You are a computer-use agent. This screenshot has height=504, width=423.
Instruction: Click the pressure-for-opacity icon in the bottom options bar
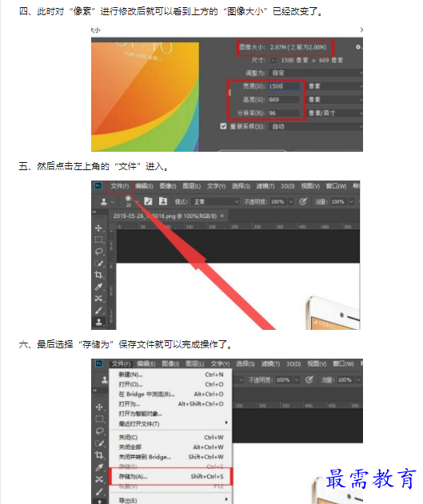[x=309, y=380]
